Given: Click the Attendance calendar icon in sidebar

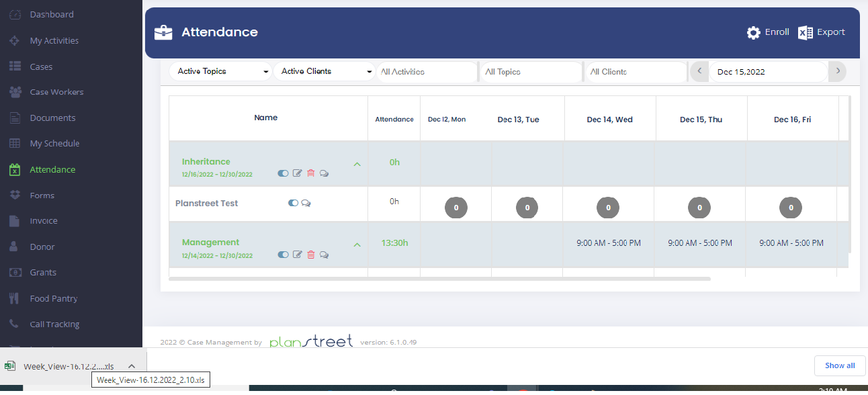Looking at the screenshot, I should click(15, 169).
